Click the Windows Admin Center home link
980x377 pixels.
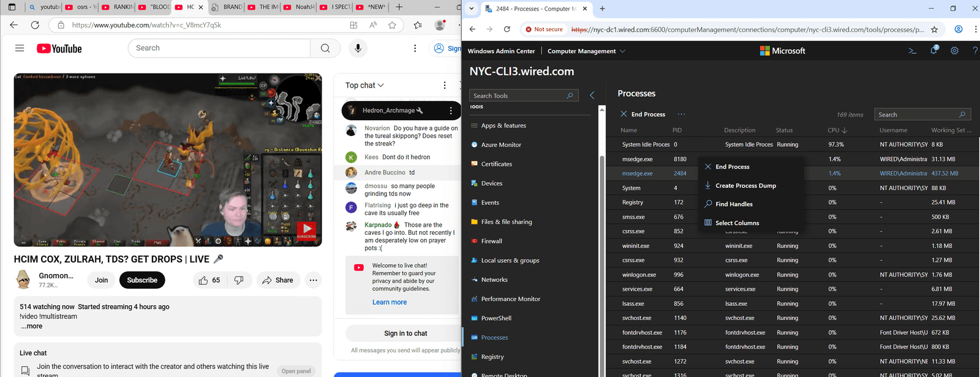tap(501, 51)
